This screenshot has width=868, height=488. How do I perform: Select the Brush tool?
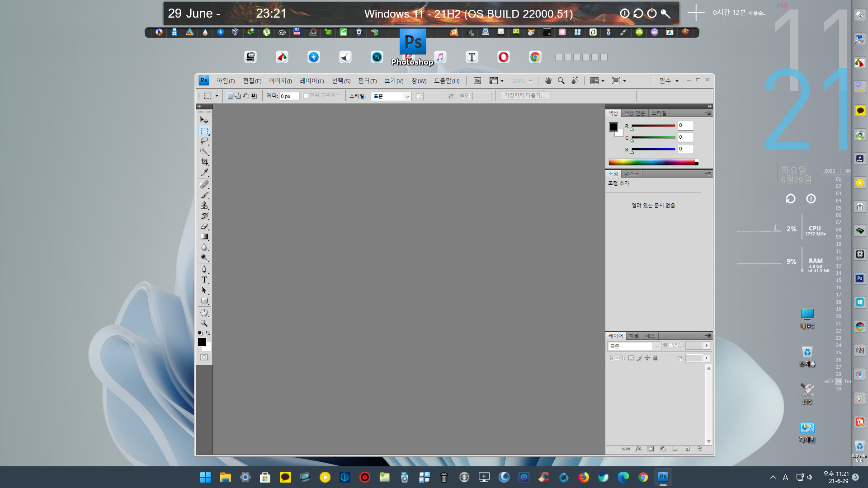tap(204, 195)
